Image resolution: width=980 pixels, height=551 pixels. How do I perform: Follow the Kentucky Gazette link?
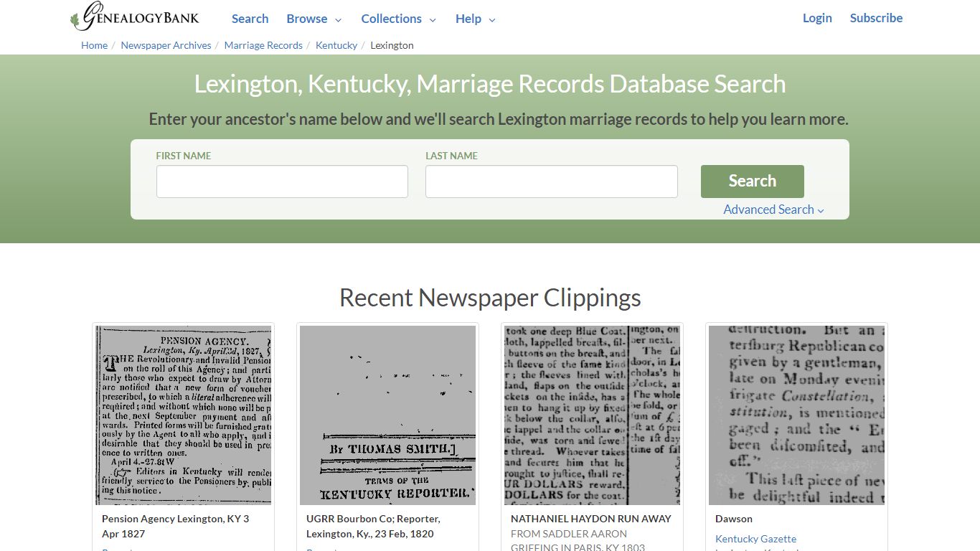tap(755, 539)
